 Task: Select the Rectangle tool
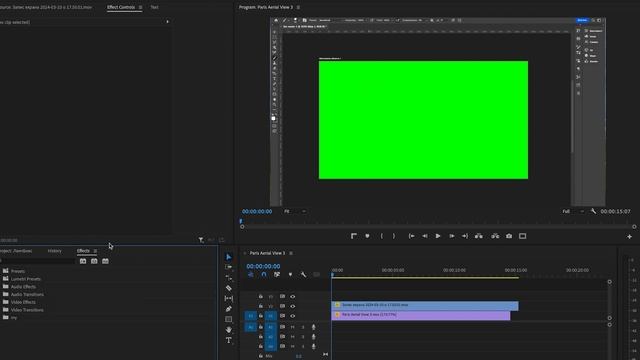tap(229, 319)
